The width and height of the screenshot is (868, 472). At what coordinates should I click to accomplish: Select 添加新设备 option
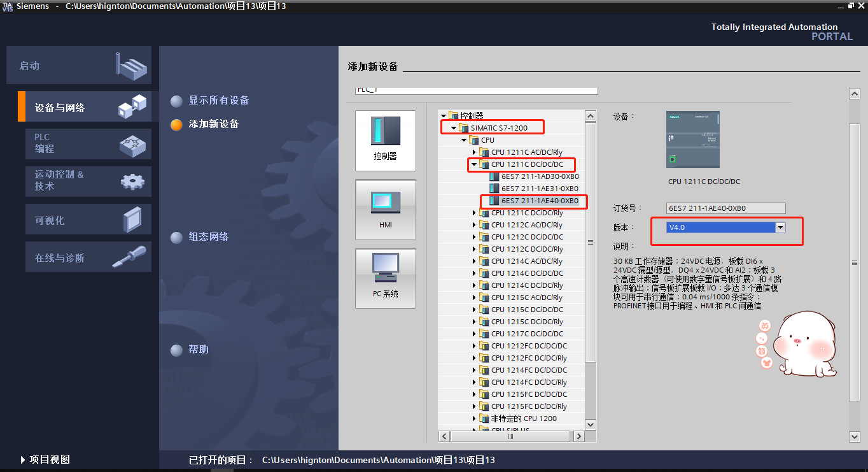(x=213, y=124)
